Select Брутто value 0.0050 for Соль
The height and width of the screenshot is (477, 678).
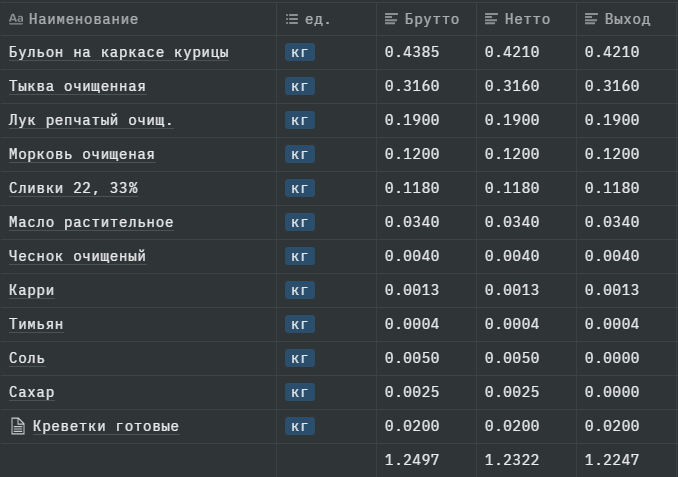412,358
